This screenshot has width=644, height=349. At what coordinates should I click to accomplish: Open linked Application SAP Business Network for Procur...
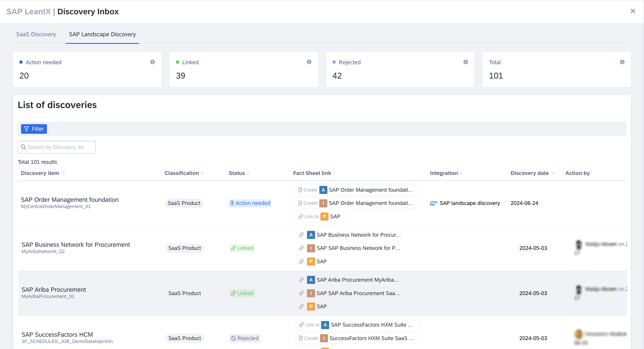[358, 235]
